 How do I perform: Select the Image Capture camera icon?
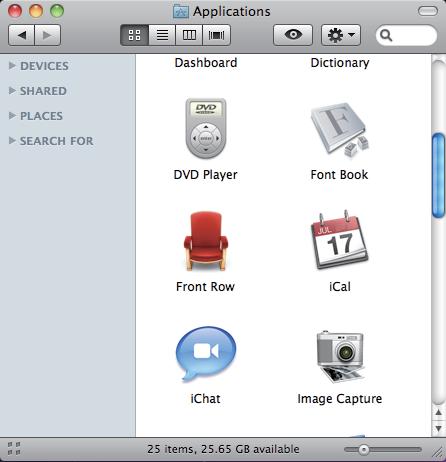tap(340, 356)
